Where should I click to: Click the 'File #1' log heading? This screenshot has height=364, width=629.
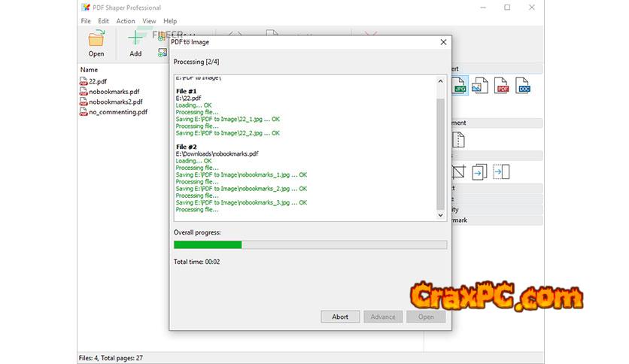186,92
